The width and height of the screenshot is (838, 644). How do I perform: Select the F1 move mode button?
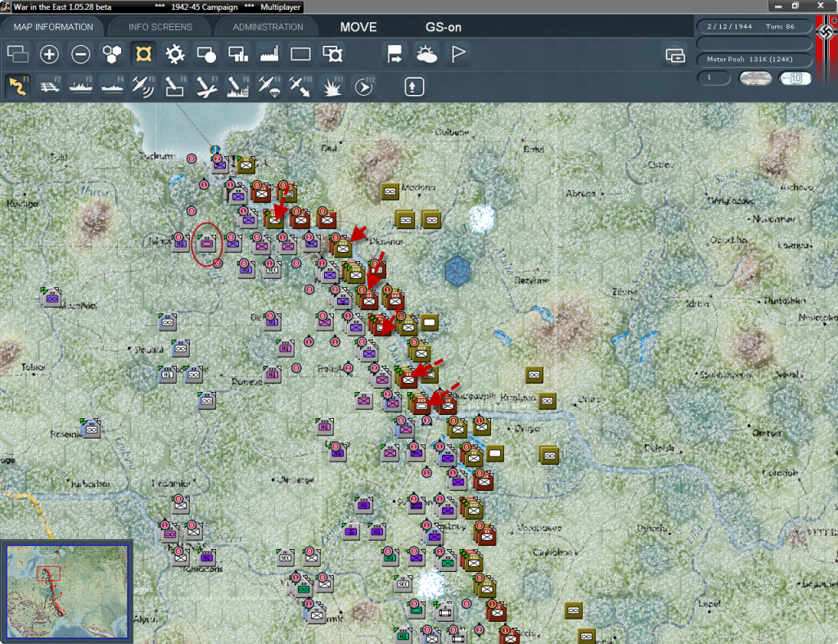point(18,87)
